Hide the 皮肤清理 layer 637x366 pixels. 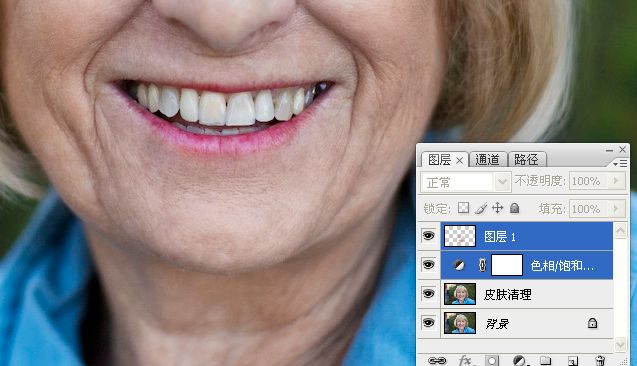pyautogui.click(x=428, y=293)
